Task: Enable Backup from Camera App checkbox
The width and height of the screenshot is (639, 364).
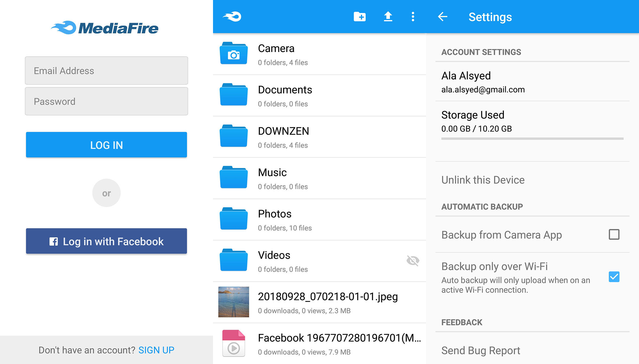Action: 614,235
